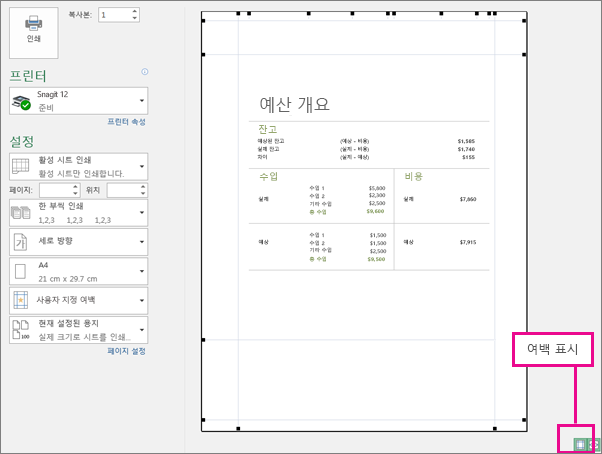Toggle Show Margins button at bottom right

pos(580,444)
